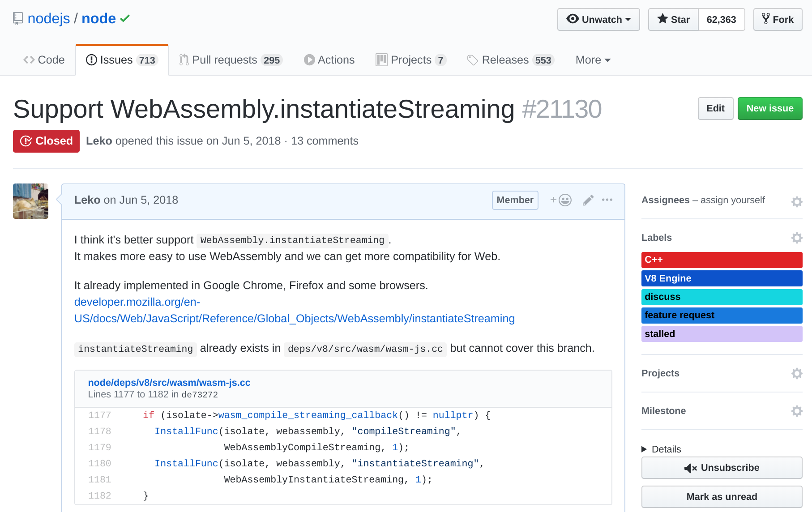Mark this issue as unread
This screenshot has width=812, height=512.
point(722,497)
